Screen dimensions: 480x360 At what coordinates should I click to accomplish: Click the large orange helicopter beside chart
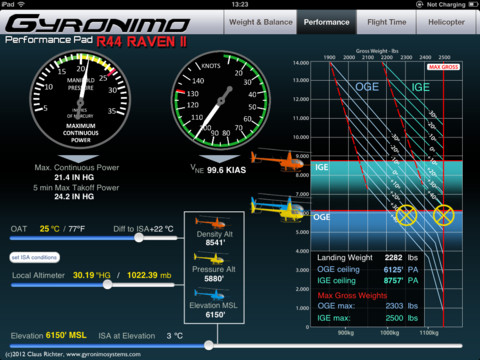[x=277, y=160]
